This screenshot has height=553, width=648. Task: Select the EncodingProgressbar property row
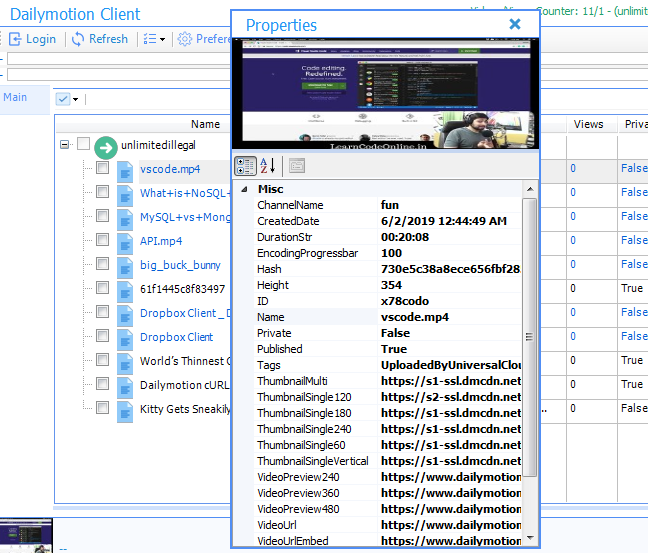388,253
